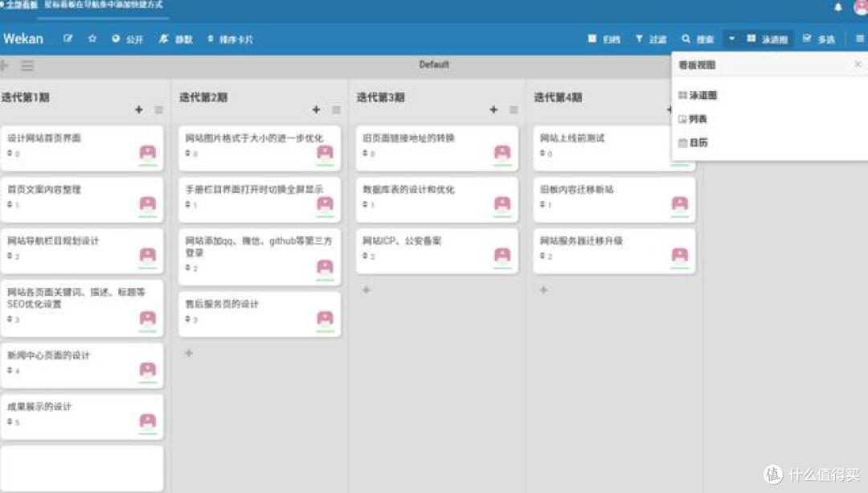This screenshot has height=493, width=868.
Task: Open the 迭代第3期 list menu icon
Action: (x=514, y=109)
